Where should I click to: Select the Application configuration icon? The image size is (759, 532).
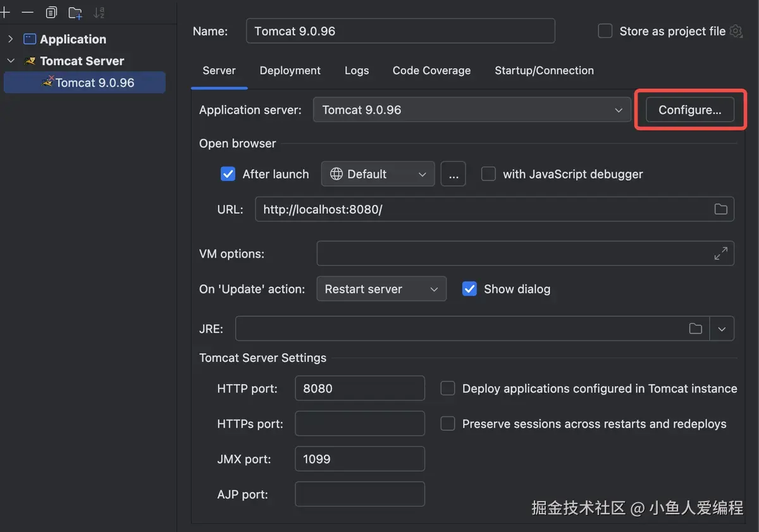[30, 39]
